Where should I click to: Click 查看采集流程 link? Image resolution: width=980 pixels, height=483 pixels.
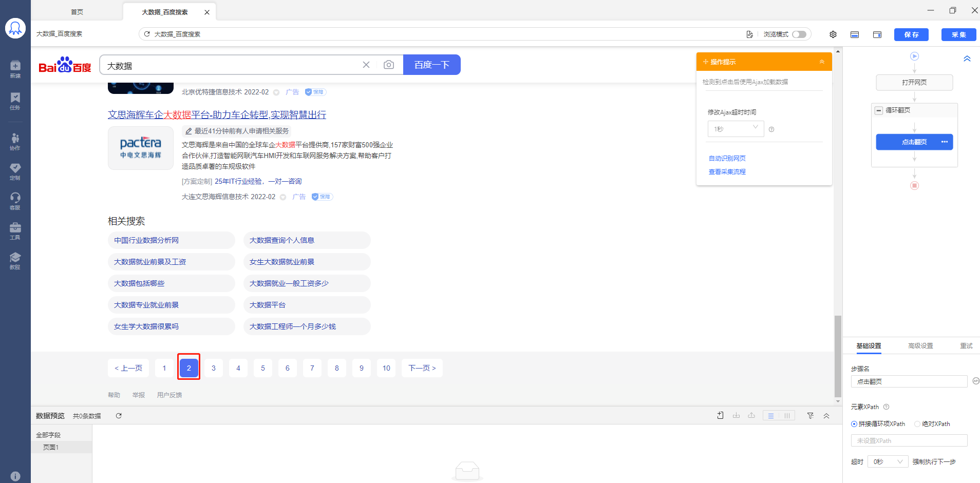[727, 171]
